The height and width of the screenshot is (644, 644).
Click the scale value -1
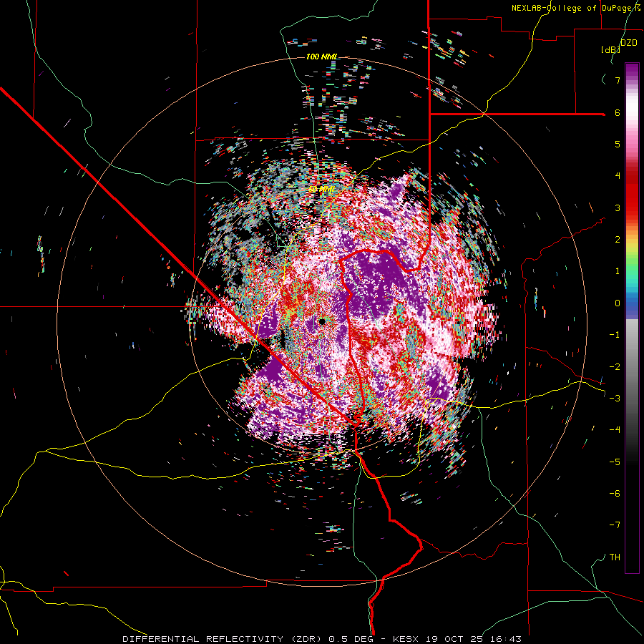coord(615,335)
